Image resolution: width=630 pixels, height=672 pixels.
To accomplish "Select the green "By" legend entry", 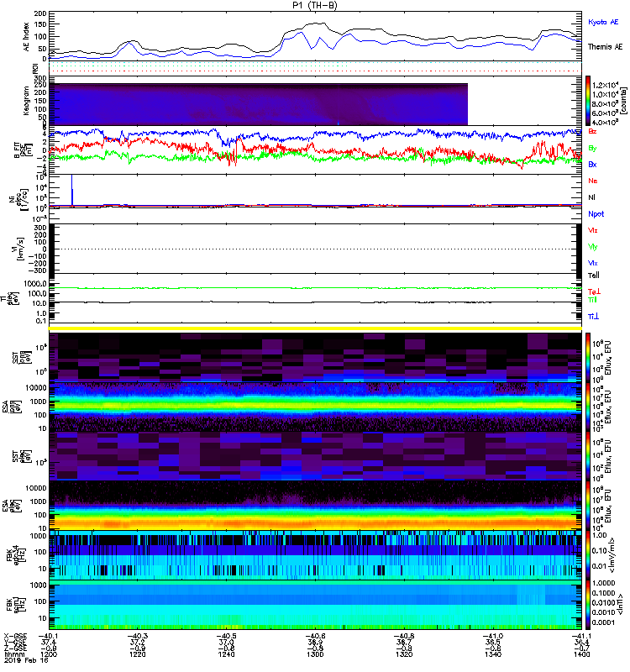I will click(x=592, y=148).
